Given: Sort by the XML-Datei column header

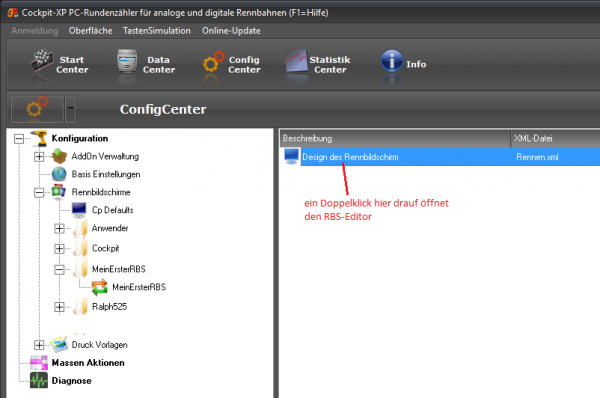Looking at the screenshot, I should coord(555,139).
